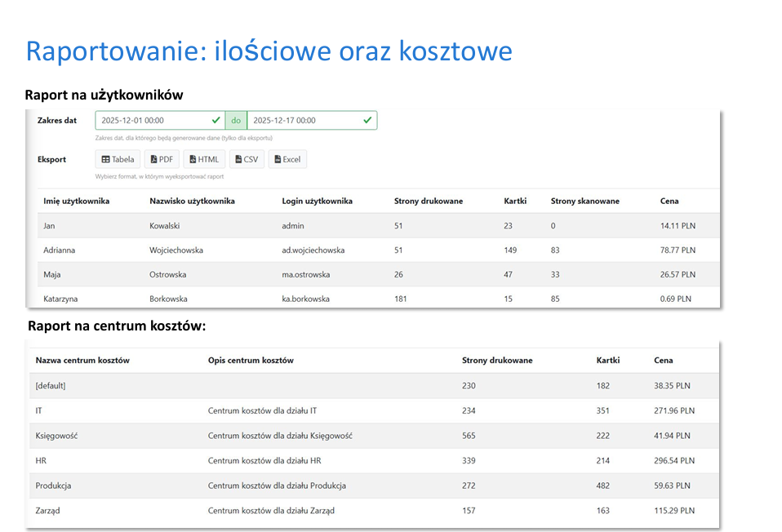Viewport: 782px width, 532px height.
Task: Click the 'Raport na centrum kosztów:' heading
Action: pyautogui.click(x=117, y=326)
